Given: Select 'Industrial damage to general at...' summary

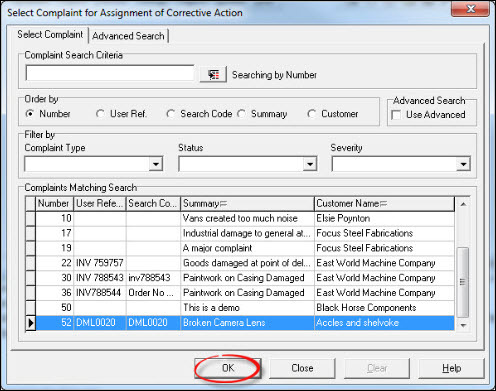Looking at the screenshot, I should click(247, 233).
